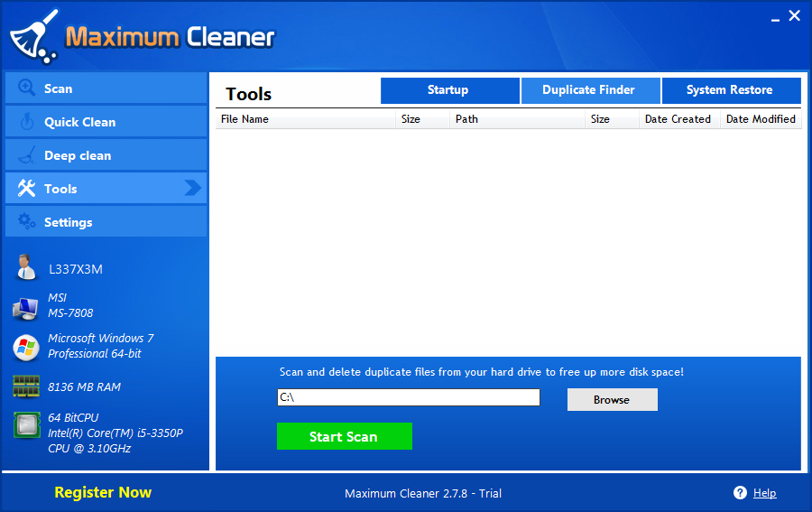Open the Scan section
The image size is (812, 512).
point(106,88)
